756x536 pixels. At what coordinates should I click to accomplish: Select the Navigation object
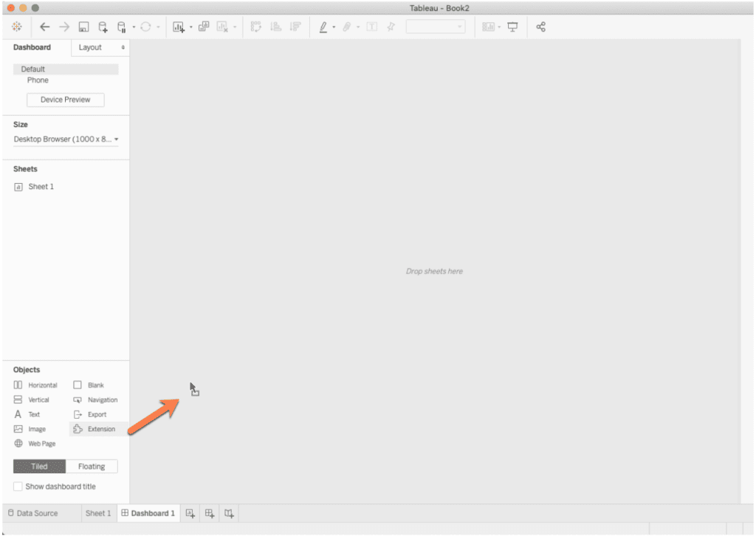95,399
